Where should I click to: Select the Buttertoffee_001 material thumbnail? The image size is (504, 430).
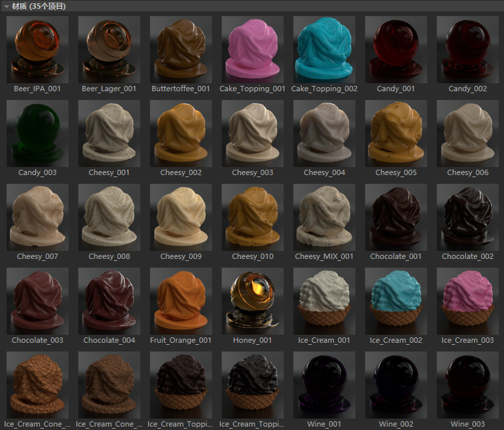point(181,50)
